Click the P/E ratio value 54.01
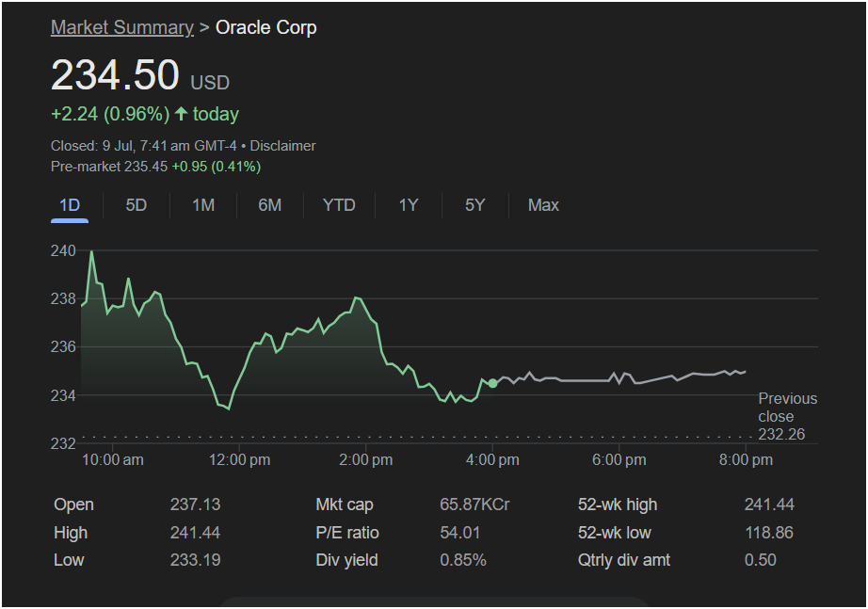Viewport: 868px width, 609px height. [x=460, y=533]
